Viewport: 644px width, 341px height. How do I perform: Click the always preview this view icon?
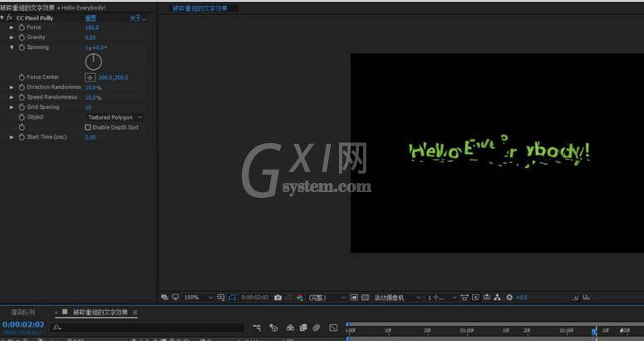tap(165, 297)
